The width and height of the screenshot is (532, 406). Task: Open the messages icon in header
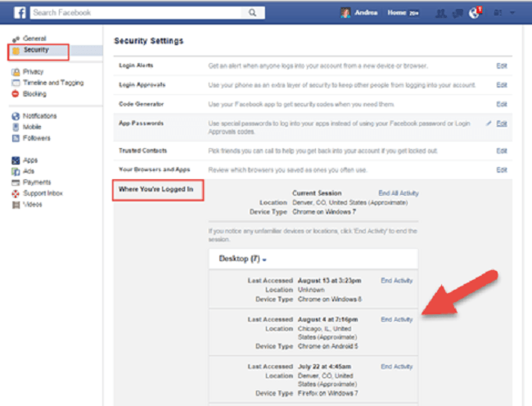458,12
